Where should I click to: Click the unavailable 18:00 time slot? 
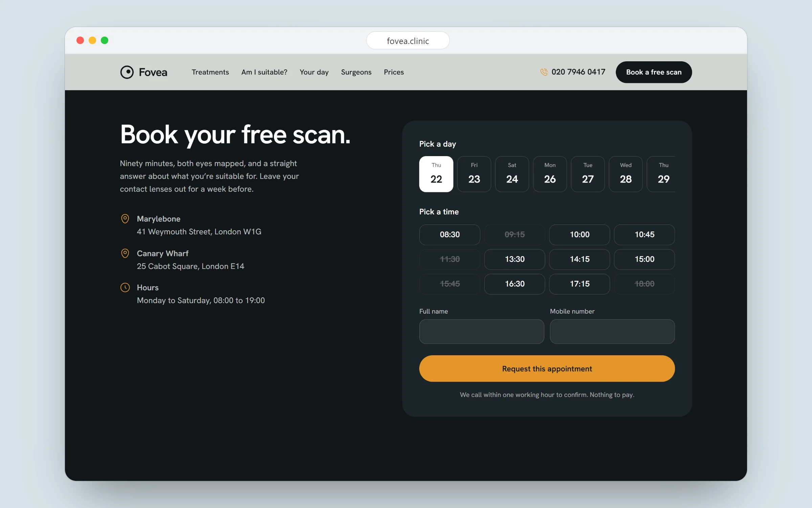click(645, 284)
